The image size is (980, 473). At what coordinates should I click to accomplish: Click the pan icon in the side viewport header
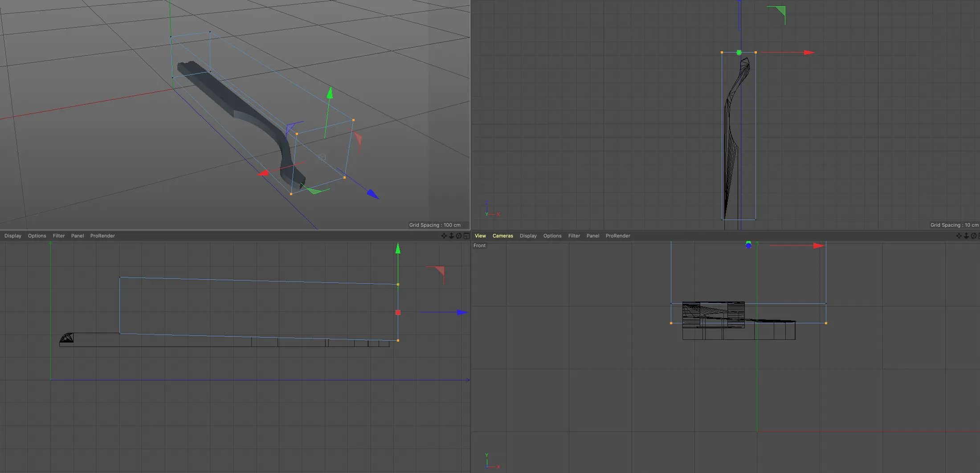pos(444,236)
